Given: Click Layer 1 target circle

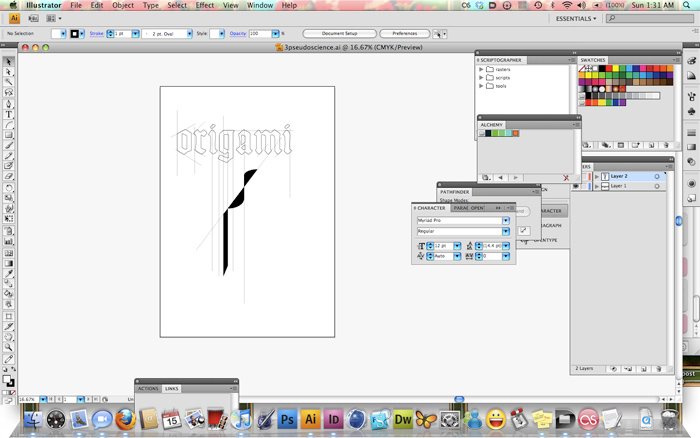Looking at the screenshot, I should pyautogui.click(x=657, y=186).
